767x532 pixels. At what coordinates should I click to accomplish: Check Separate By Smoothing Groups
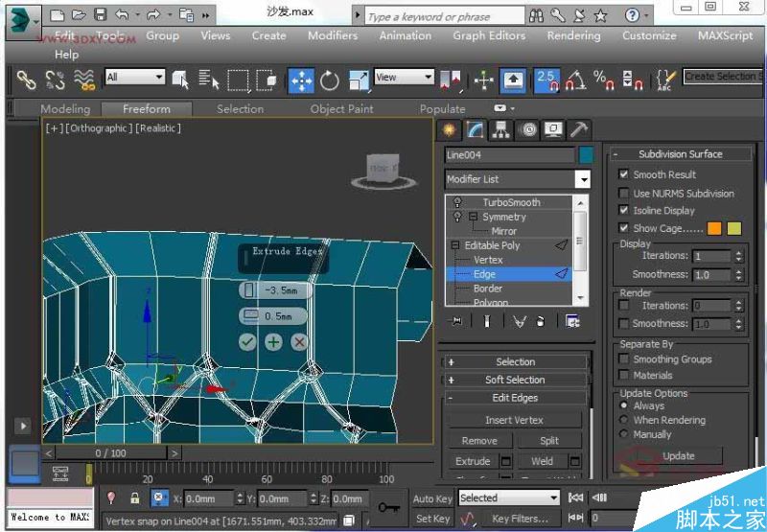[x=624, y=359]
